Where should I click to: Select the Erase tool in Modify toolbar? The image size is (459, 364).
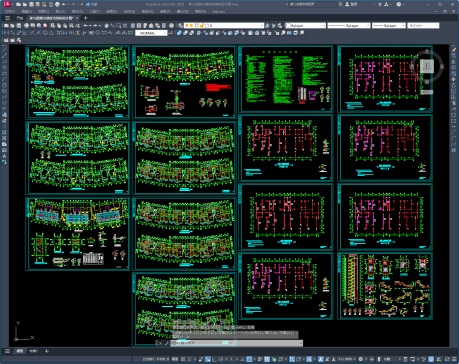454,50
